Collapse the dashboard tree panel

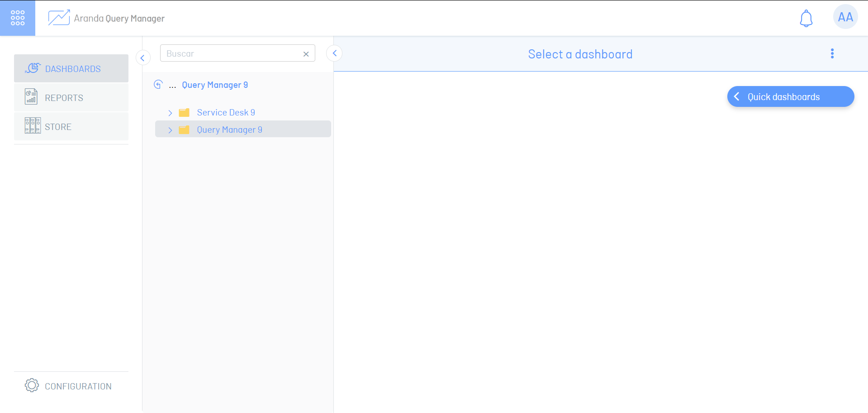(x=334, y=53)
